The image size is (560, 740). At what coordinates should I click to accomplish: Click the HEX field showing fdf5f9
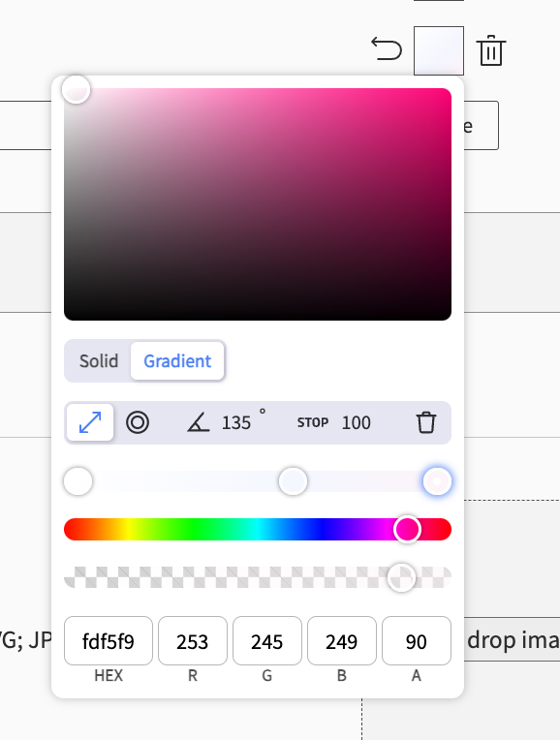tap(109, 641)
